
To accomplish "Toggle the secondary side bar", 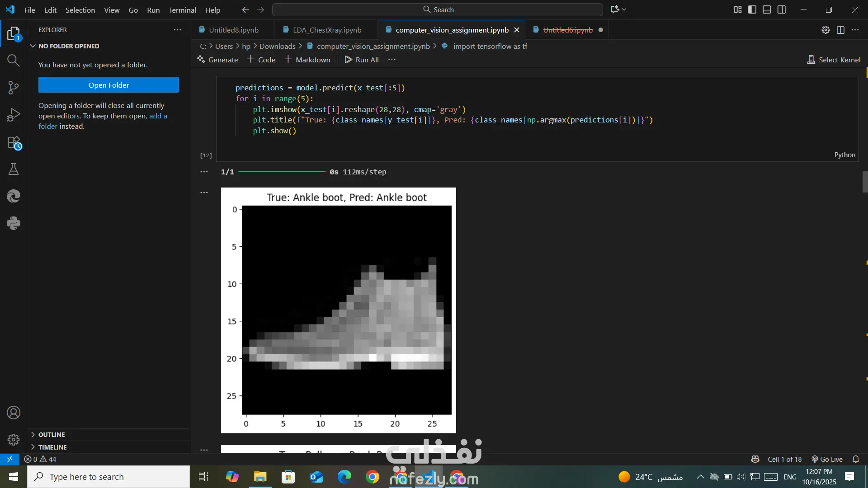I will [x=782, y=9].
